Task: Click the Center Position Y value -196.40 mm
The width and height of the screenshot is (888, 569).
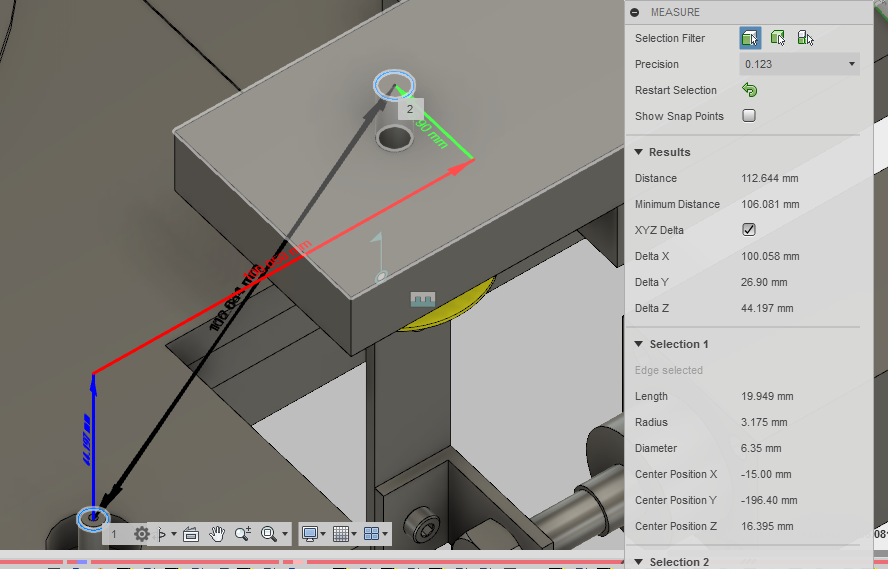Action: (x=769, y=500)
